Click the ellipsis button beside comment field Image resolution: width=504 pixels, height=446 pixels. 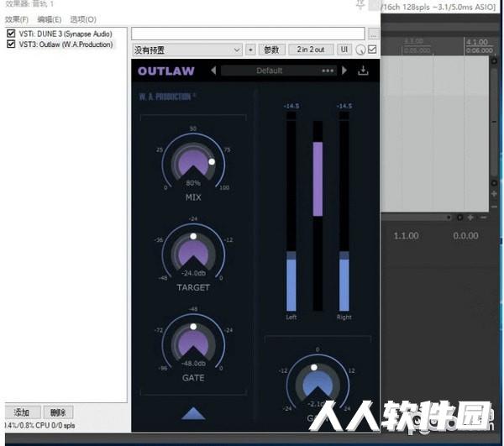[x=373, y=34]
